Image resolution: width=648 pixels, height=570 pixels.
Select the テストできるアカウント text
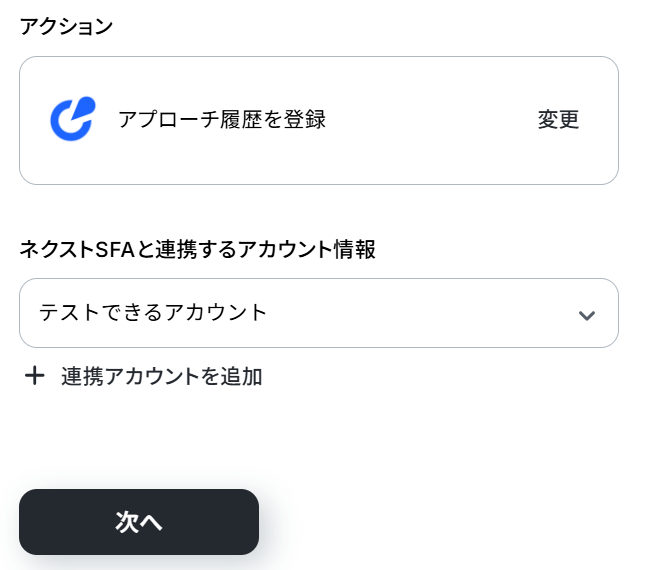153,312
